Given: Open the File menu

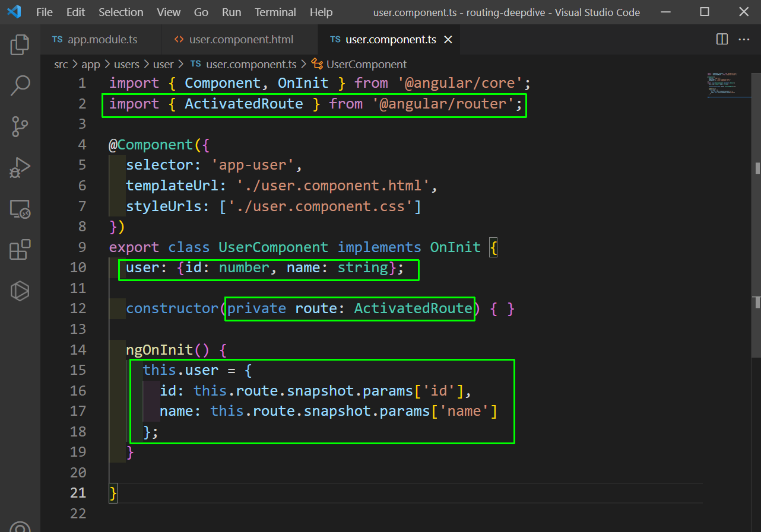Looking at the screenshot, I should tap(45, 12).
